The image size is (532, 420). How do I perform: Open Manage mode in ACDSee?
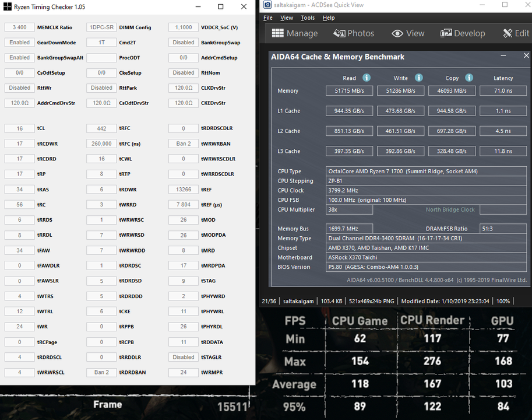pyautogui.click(x=294, y=33)
